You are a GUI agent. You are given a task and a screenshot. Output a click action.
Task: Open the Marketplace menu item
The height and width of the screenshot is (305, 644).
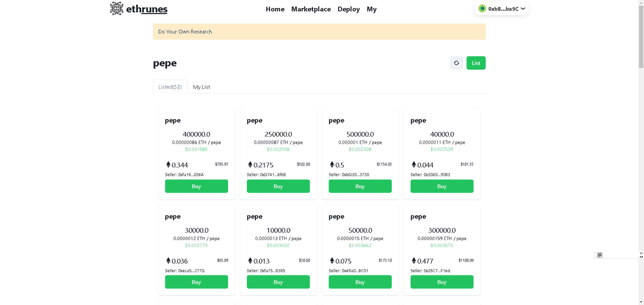point(311,9)
